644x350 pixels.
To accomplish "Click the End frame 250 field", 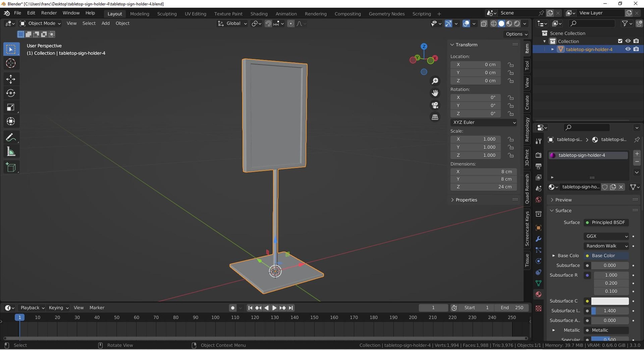I will pyautogui.click(x=512, y=308).
